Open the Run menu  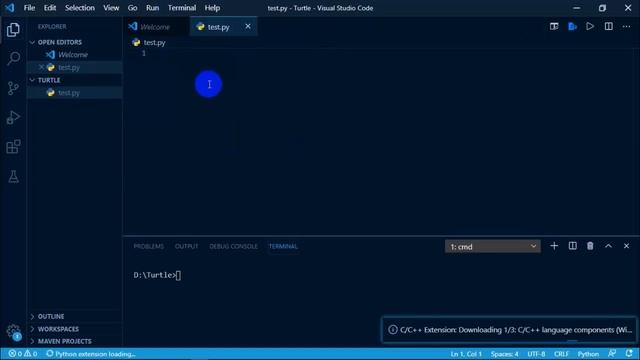pyautogui.click(x=152, y=8)
